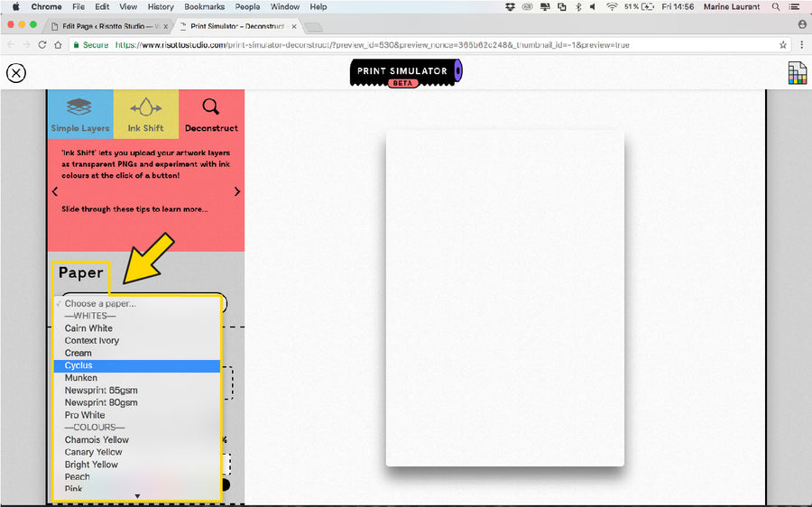
Task: Choose the highlighted Cyclus paper option
Action: pyautogui.click(x=137, y=365)
